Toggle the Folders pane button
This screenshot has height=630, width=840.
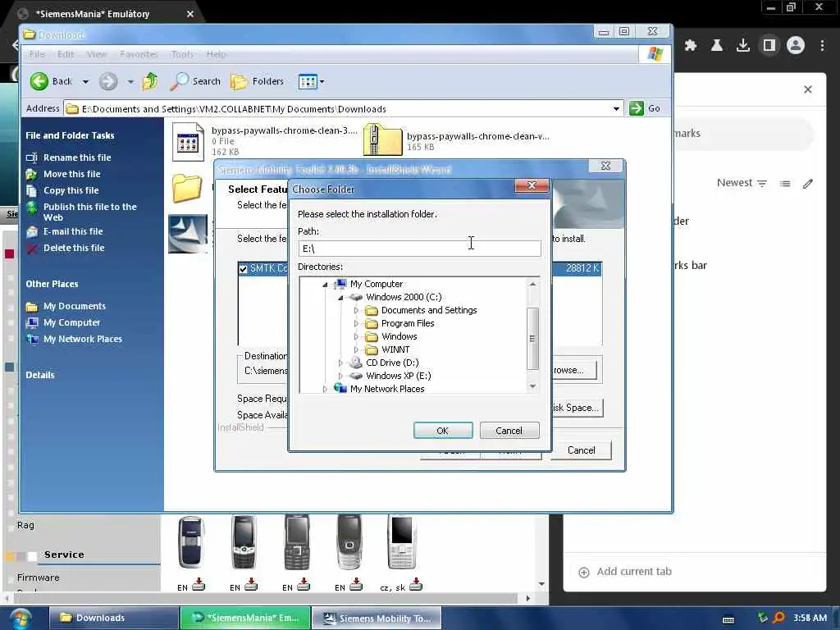click(x=257, y=81)
